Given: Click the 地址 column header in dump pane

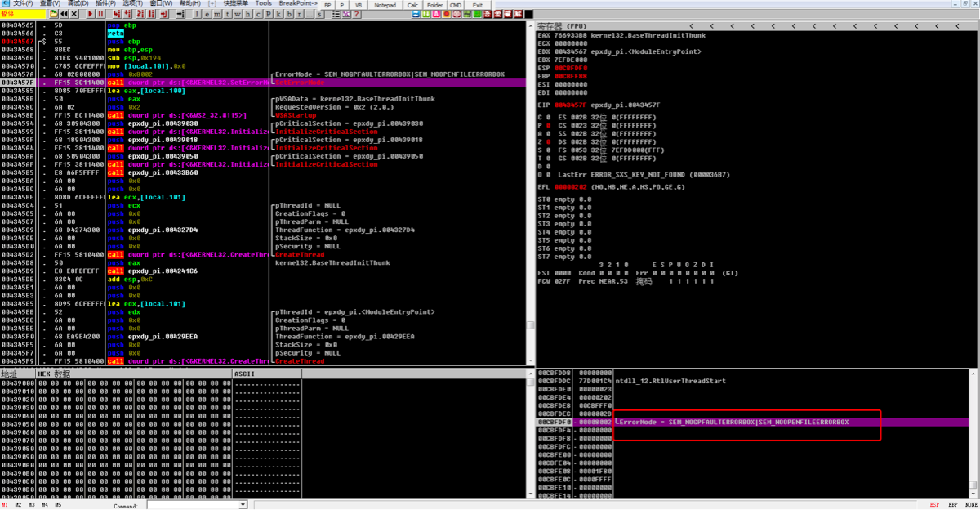Looking at the screenshot, I should click(18, 374).
